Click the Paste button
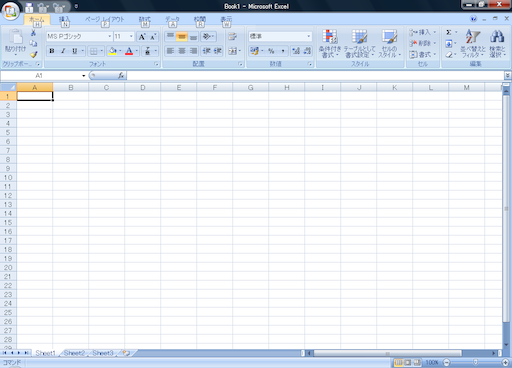This screenshot has width=512, height=368. [x=15, y=43]
